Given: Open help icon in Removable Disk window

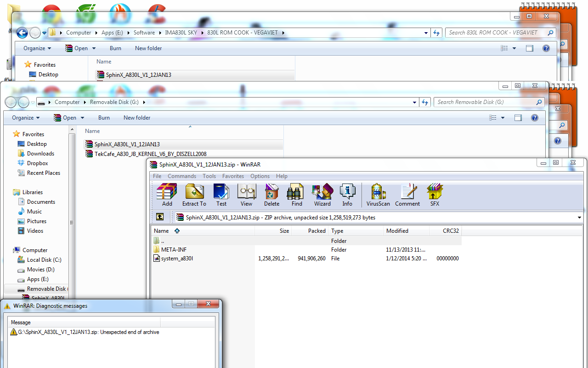Looking at the screenshot, I should [535, 118].
